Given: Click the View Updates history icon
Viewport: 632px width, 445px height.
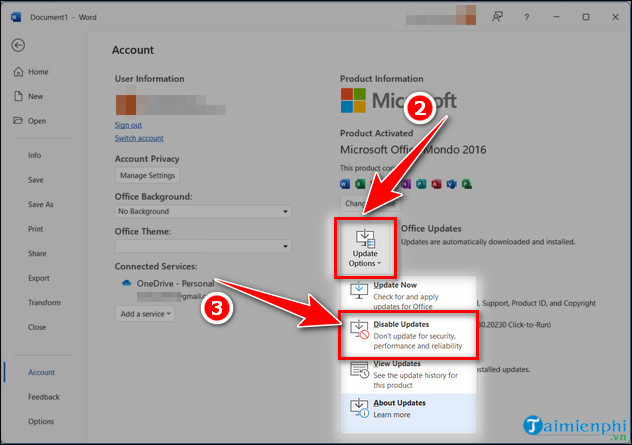Looking at the screenshot, I should point(359,370).
